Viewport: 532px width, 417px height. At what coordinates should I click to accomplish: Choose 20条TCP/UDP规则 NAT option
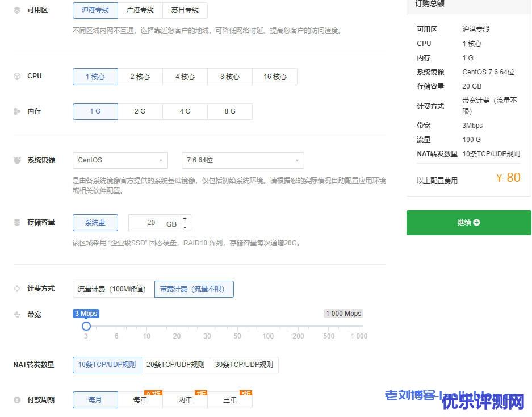tap(175, 365)
